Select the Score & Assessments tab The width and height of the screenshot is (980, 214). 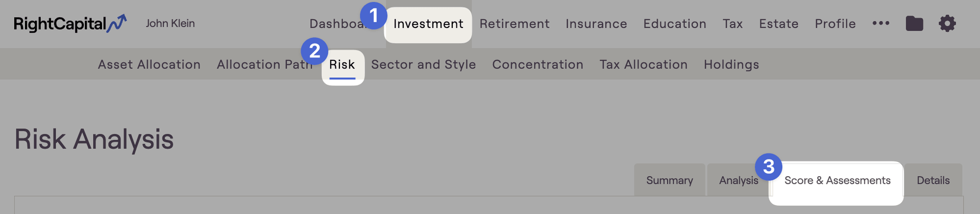click(x=837, y=180)
